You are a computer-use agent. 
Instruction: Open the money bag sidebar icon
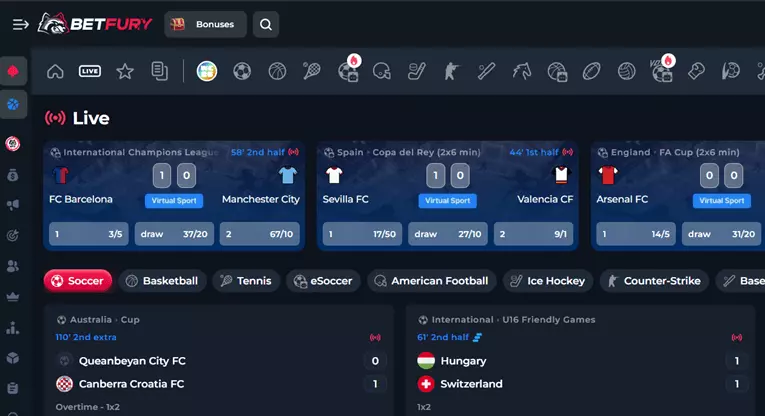pyautogui.click(x=13, y=175)
